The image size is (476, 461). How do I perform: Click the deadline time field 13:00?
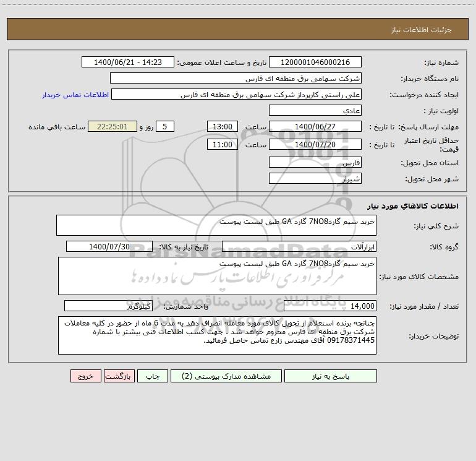222,126
